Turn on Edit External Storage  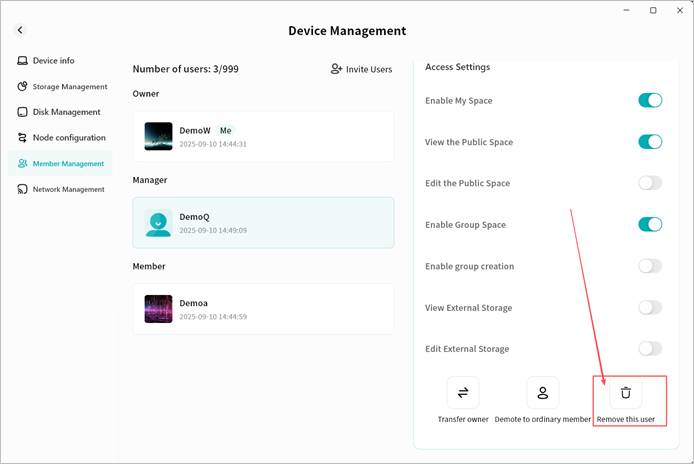coord(650,349)
